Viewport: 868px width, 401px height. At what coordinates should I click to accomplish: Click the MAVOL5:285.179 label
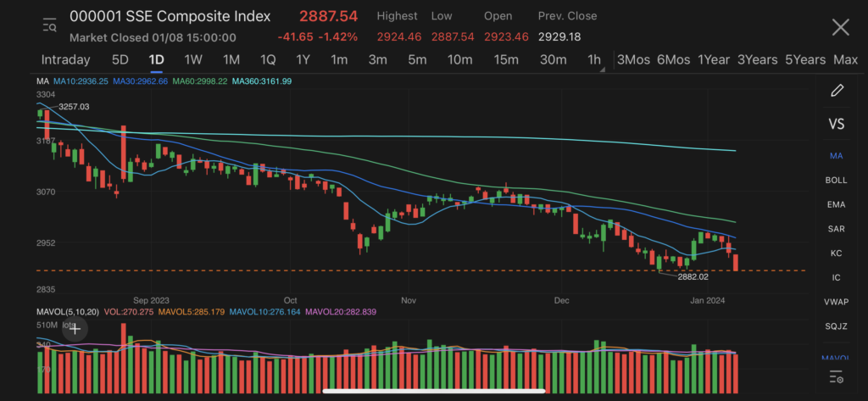click(191, 312)
